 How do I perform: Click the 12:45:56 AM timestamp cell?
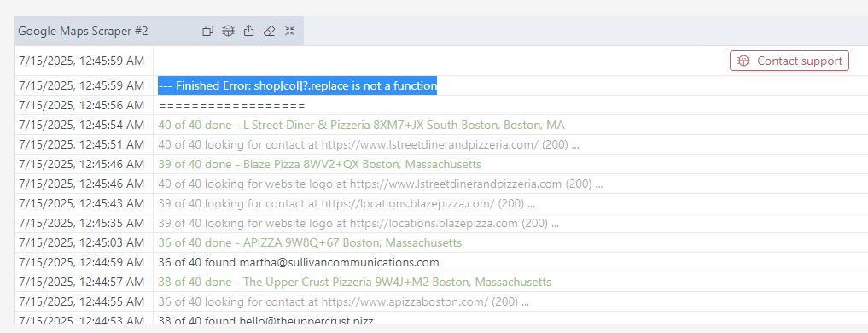point(81,105)
